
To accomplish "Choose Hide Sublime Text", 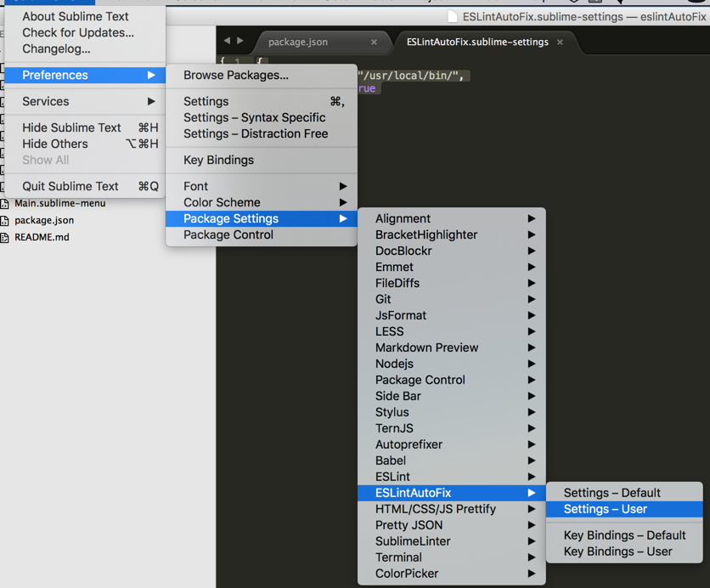I will pyautogui.click(x=85, y=127).
